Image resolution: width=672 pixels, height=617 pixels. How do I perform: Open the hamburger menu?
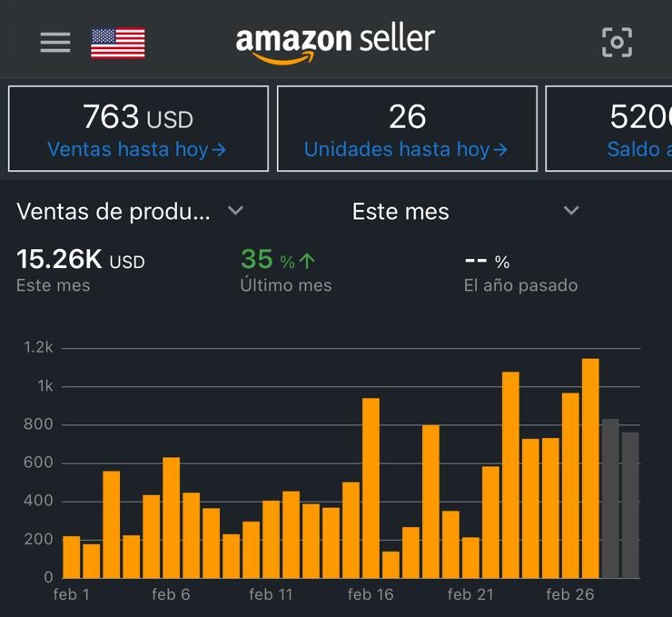(55, 43)
